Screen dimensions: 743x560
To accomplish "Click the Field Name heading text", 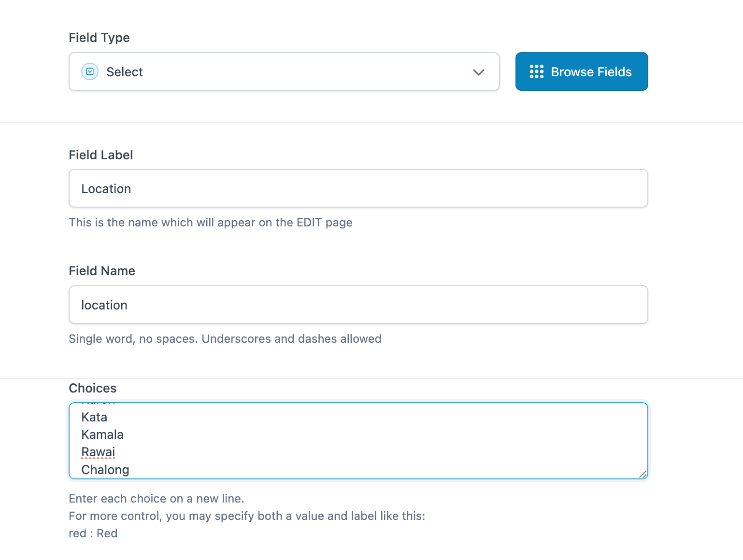I will coord(102,271).
